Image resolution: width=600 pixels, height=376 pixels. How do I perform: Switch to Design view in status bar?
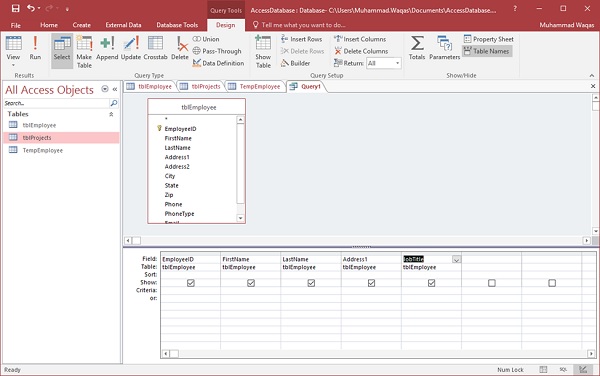coord(583,369)
